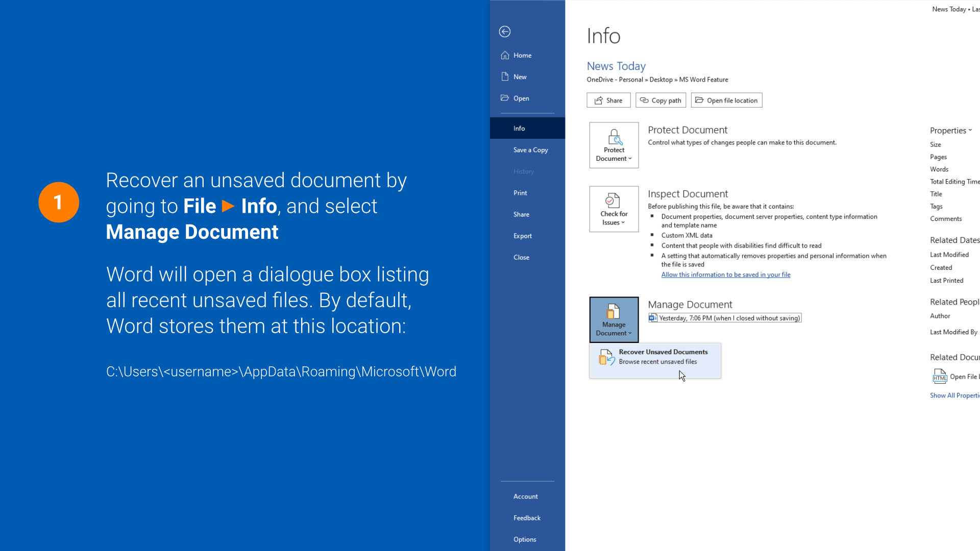This screenshot has width=980, height=551.
Task: Open the Print page
Action: coord(527,192)
